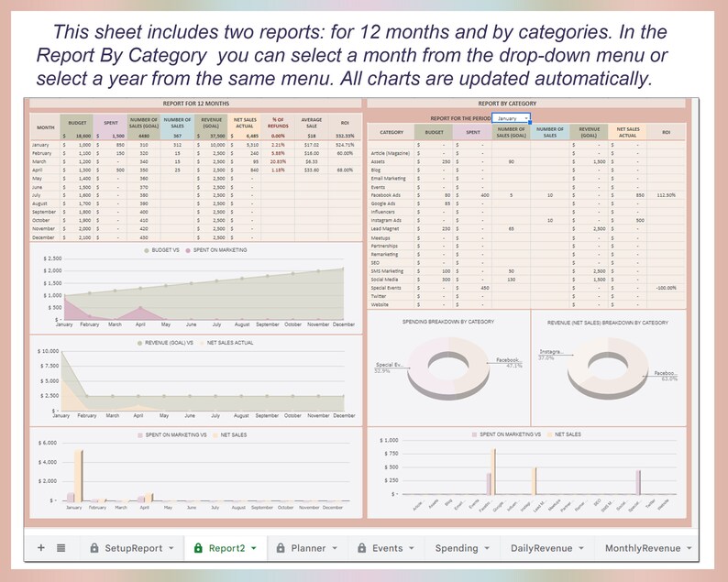Open the DailyRevenue tab arrow menu
This screenshot has height=582, width=728.
581,548
